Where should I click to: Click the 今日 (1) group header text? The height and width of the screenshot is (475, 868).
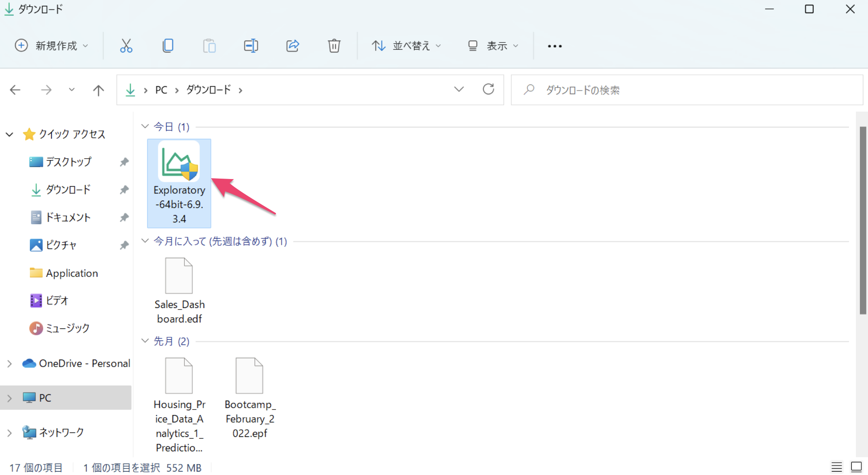click(172, 127)
